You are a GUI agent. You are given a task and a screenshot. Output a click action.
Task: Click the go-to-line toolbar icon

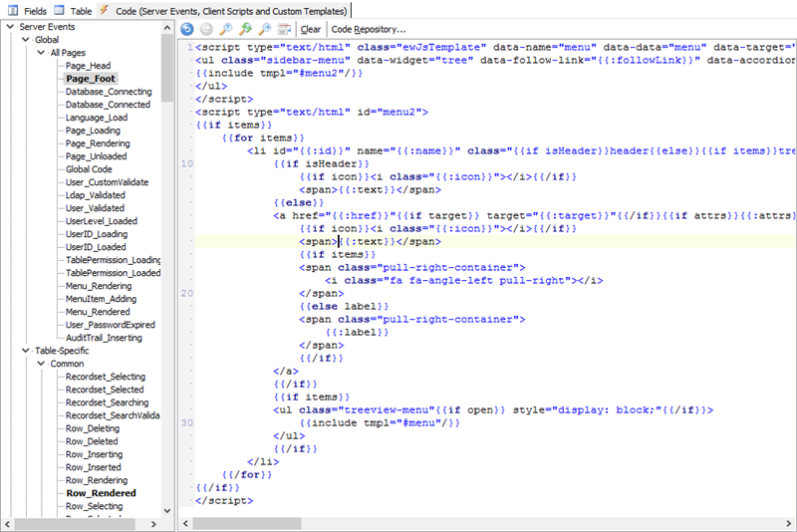click(284, 29)
